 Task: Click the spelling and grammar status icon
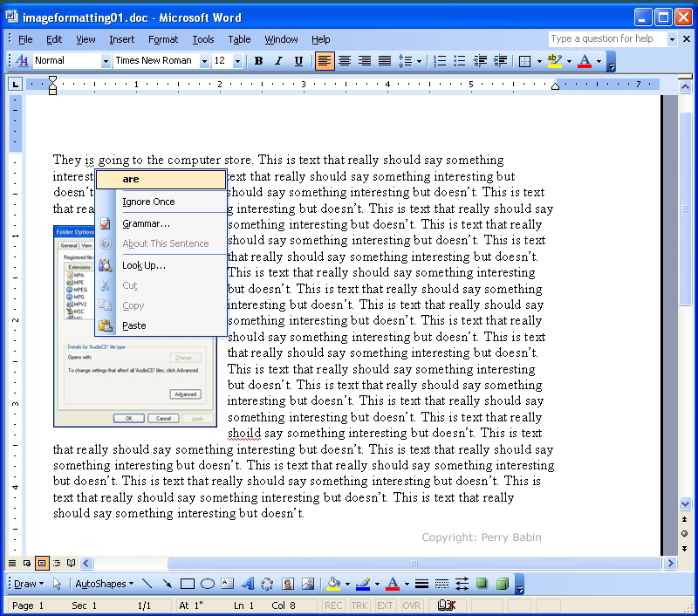pos(447,606)
